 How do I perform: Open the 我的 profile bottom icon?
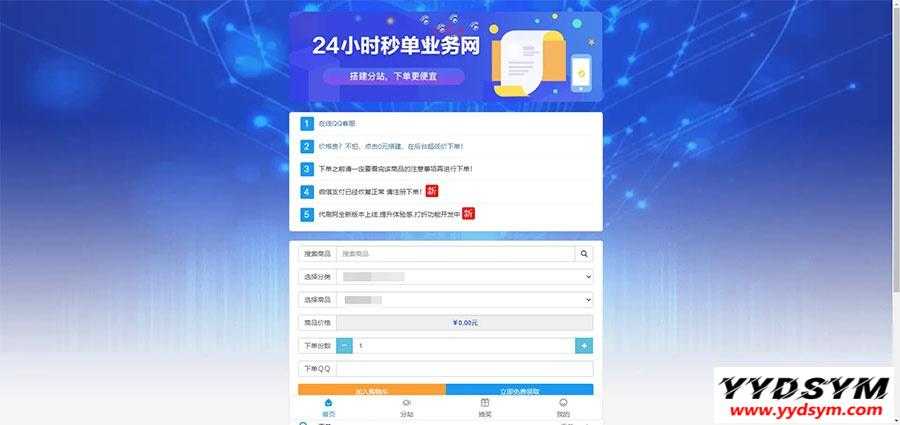tap(563, 403)
